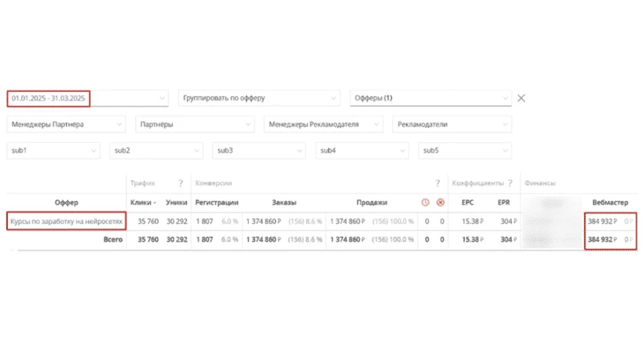Click the help question mark next to 'Трафик'
644x337 pixels.
181,183
